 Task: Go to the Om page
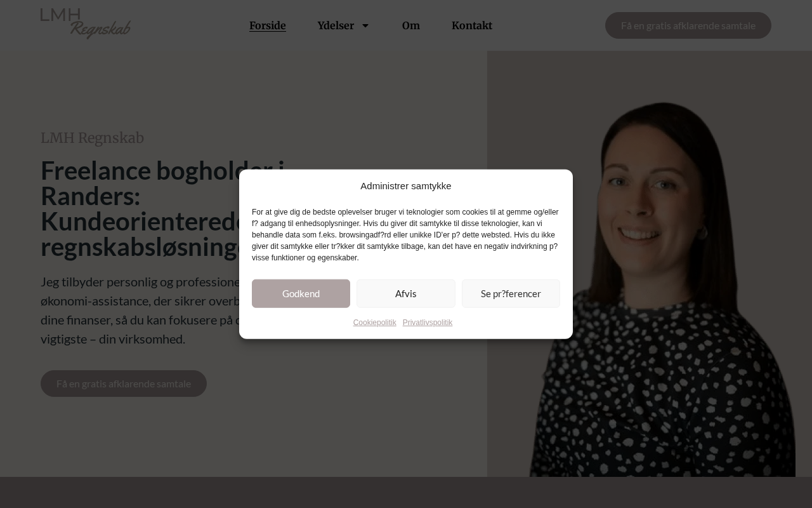pos(411,25)
